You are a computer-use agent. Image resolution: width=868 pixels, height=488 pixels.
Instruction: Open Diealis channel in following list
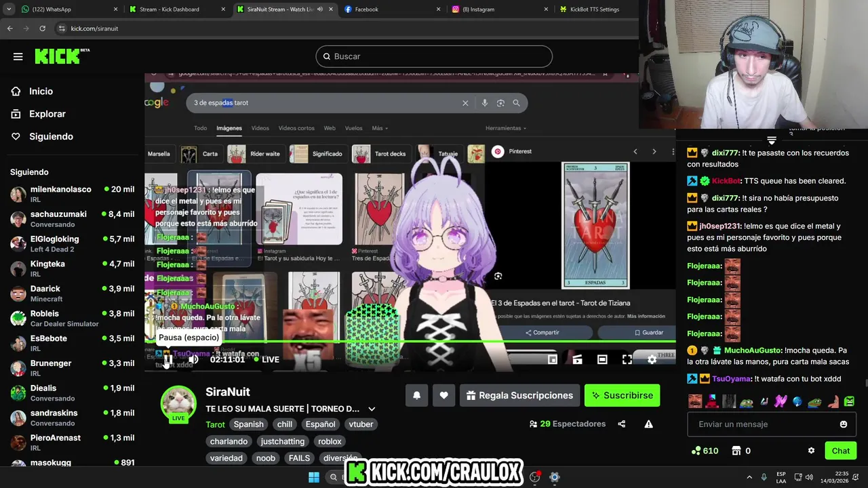click(72, 392)
